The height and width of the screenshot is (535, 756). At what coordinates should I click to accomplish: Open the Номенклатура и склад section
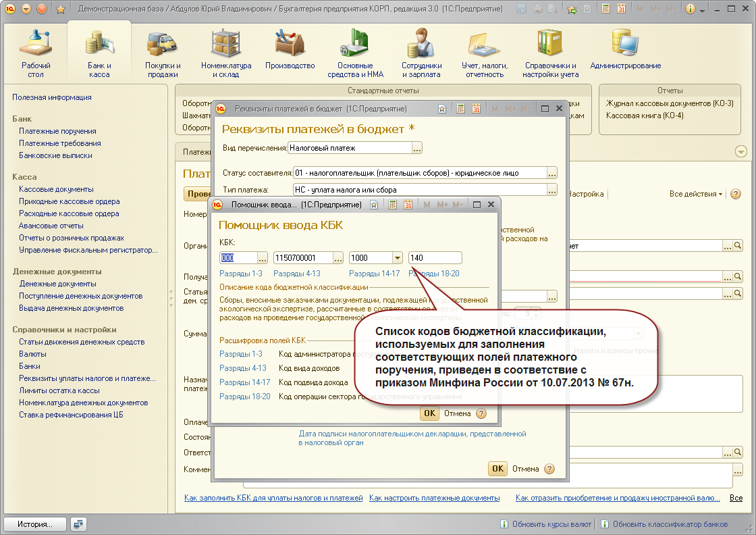point(226,53)
